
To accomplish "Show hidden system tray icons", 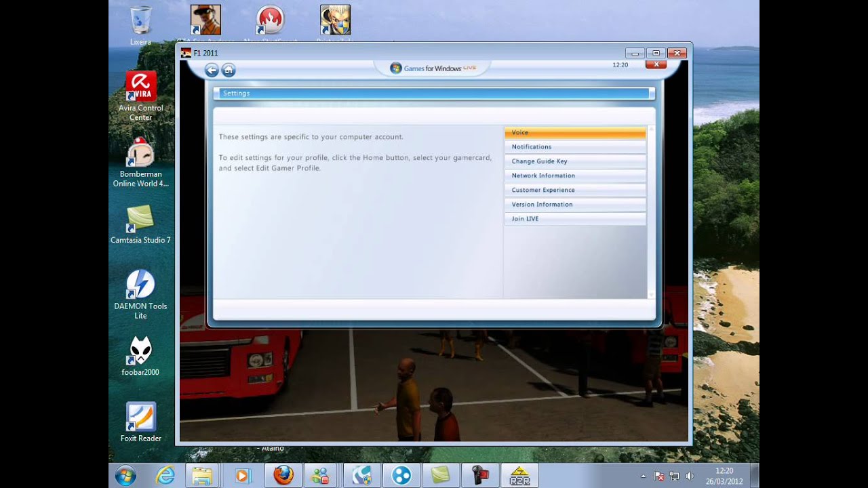I will pyautogui.click(x=643, y=476).
